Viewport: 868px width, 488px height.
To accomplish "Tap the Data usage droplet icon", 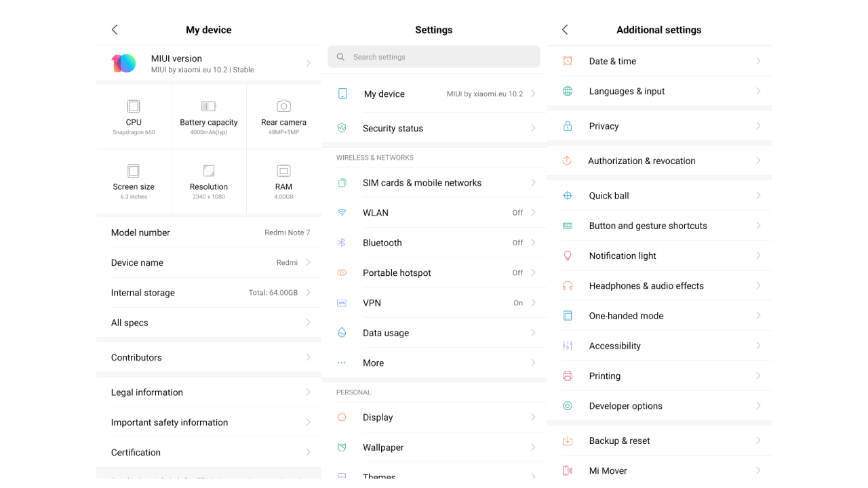I will click(342, 333).
